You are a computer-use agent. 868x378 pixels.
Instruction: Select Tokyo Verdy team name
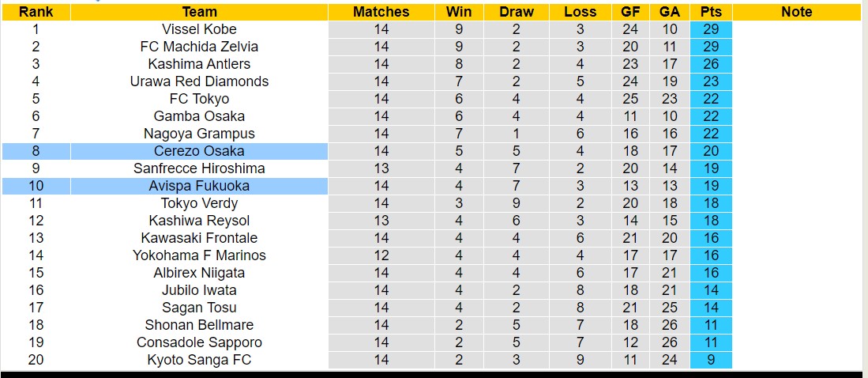(x=199, y=203)
